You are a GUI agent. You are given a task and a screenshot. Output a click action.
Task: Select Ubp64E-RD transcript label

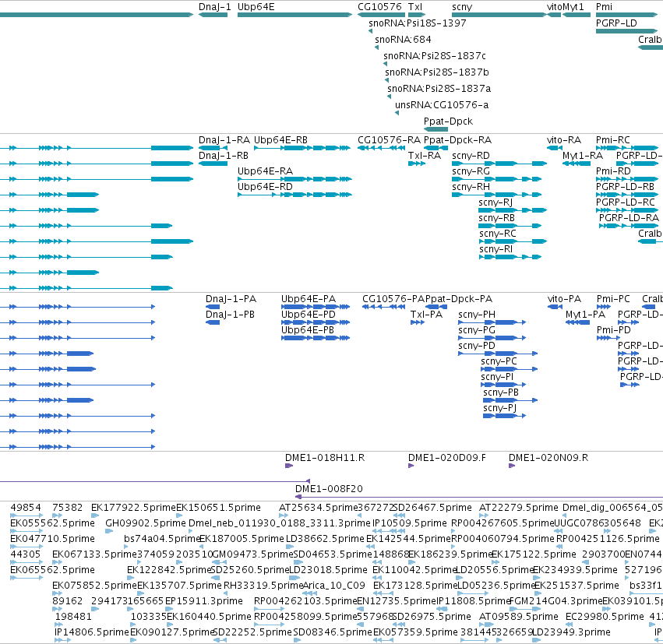coord(265,187)
